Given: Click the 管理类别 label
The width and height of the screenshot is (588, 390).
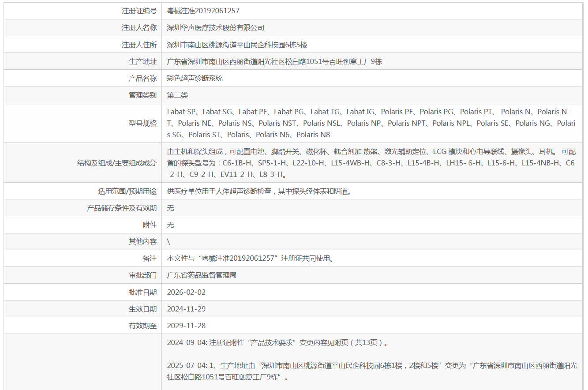Looking at the screenshot, I should [142, 95].
